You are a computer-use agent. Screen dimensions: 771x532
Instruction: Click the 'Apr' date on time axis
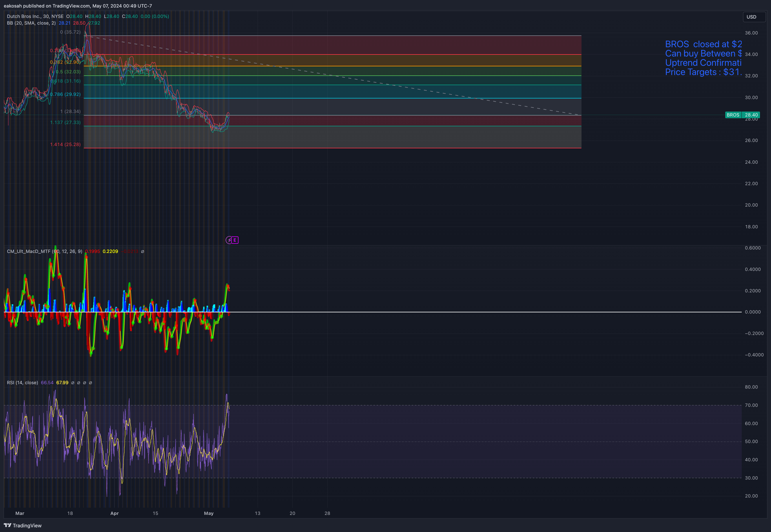click(114, 513)
